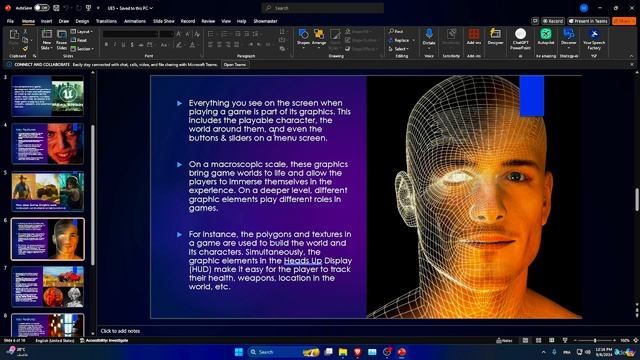Switch to the Animations tab
The width and height of the screenshot is (640, 360).
[135, 21]
